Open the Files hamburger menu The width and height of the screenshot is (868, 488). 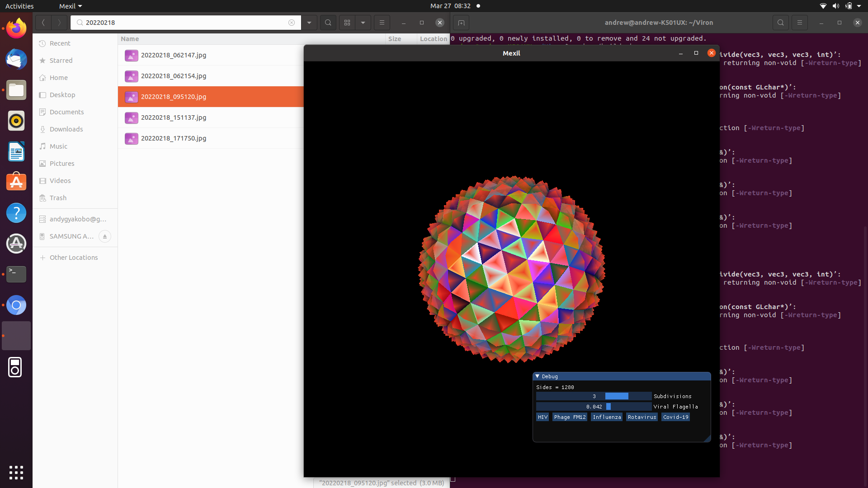382,23
